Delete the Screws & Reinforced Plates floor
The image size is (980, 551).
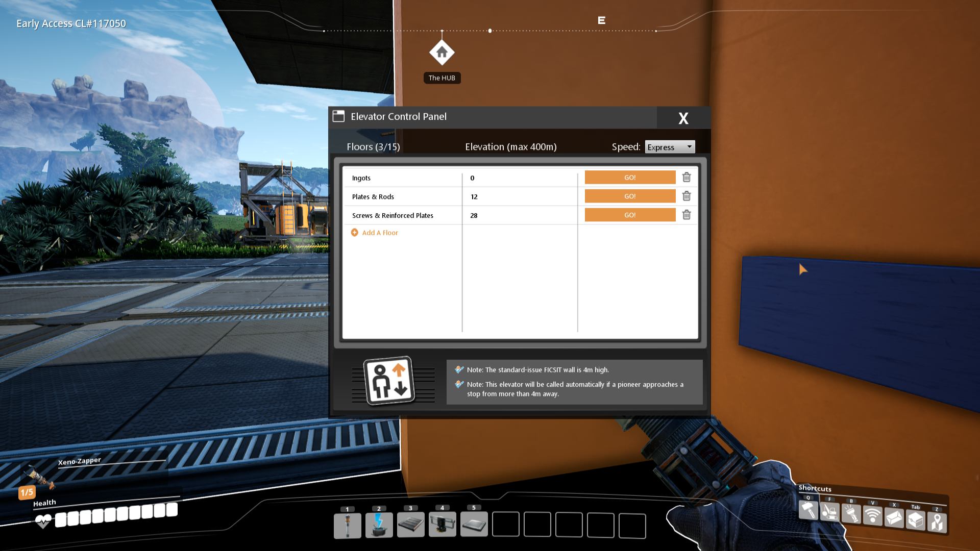pyautogui.click(x=687, y=215)
